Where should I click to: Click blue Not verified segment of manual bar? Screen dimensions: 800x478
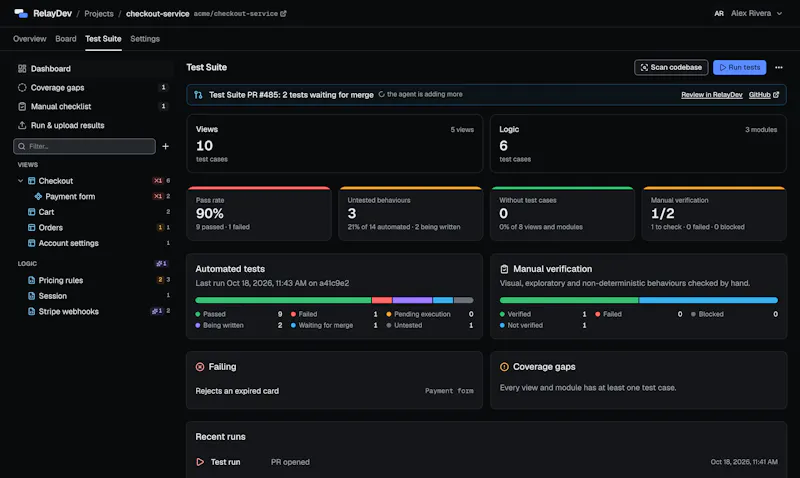pyautogui.click(x=708, y=300)
